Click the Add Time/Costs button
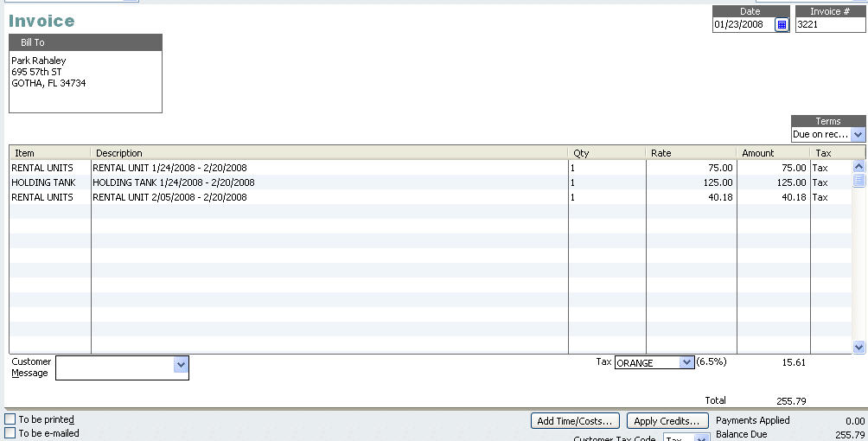This screenshot has height=441, width=868. coord(575,421)
